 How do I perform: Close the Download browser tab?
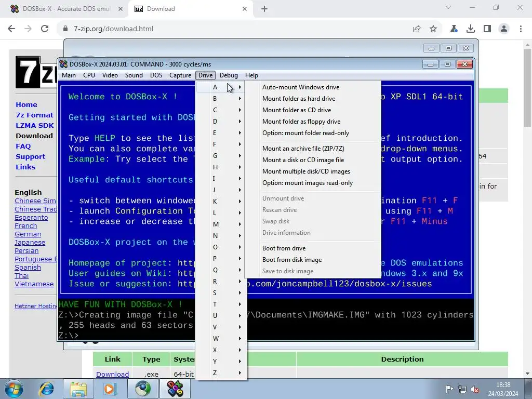(245, 9)
